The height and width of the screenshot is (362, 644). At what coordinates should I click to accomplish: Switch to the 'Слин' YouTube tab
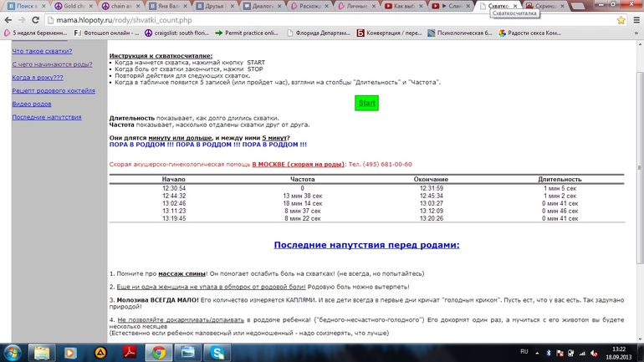(451, 6)
